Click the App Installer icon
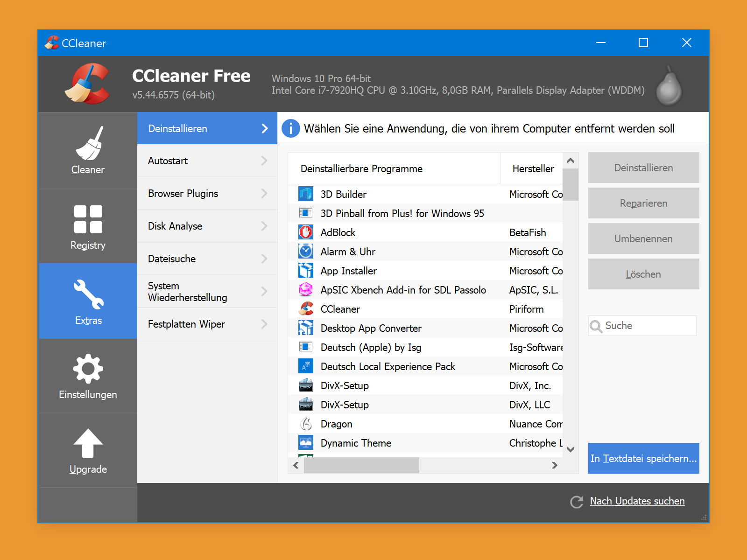 (x=306, y=270)
